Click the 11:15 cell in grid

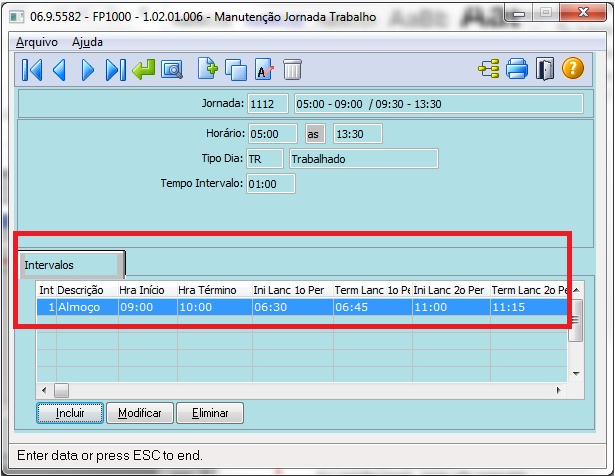coord(528,307)
